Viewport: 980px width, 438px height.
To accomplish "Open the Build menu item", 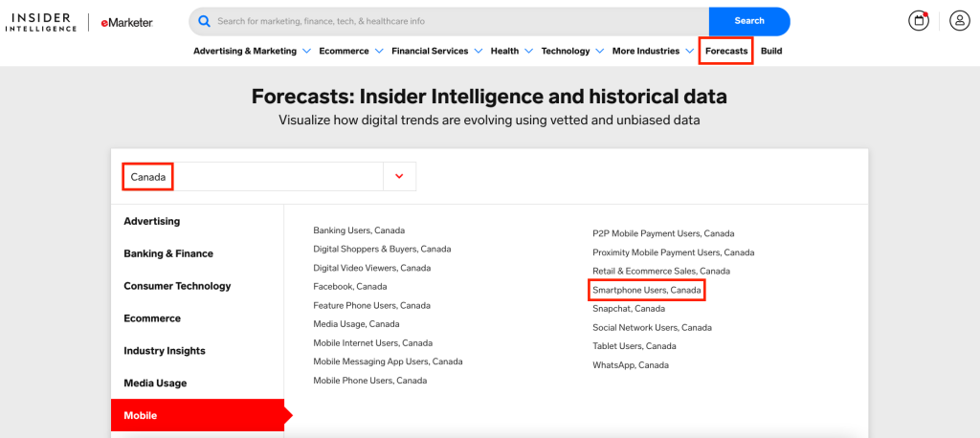I will [x=771, y=52].
